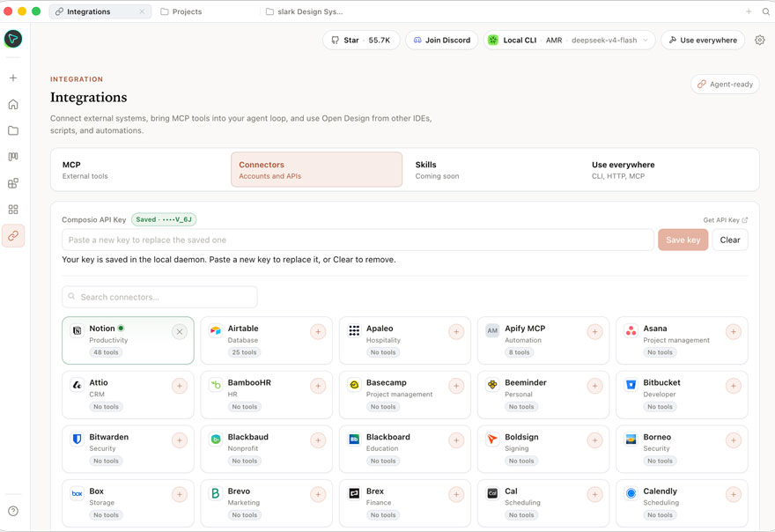Image resolution: width=775 pixels, height=532 pixels.
Task: Select the integrations link icon in sidebar
Action: [x=13, y=236]
